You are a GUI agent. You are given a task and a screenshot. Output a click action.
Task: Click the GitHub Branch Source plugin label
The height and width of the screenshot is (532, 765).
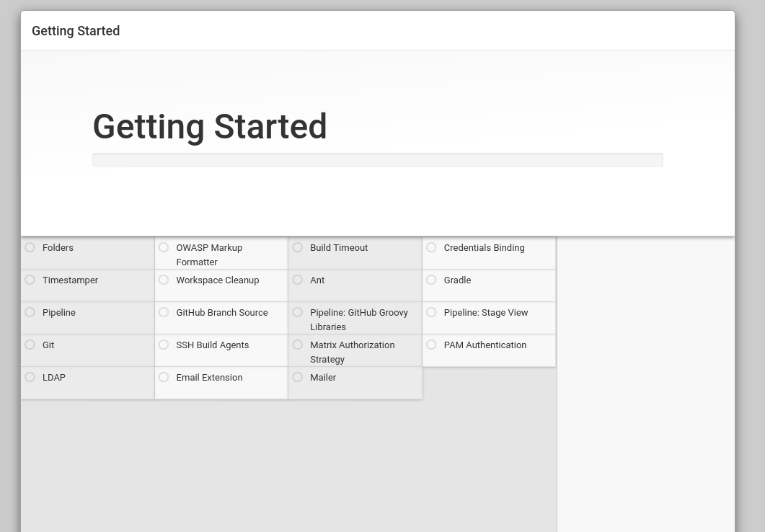click(221, 312)
